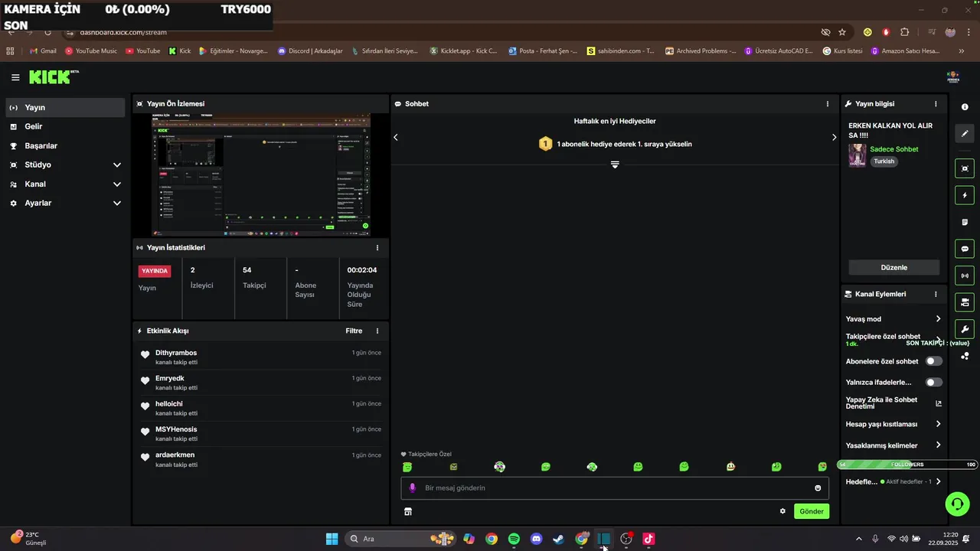
Task: Click the Düzenle button
Action: (894, 268)
